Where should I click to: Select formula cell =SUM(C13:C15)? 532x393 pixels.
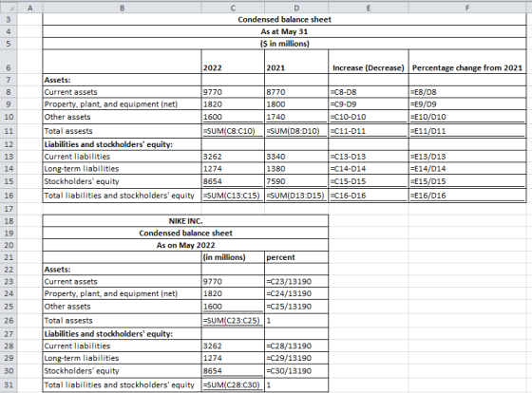[x=233, y=196]
